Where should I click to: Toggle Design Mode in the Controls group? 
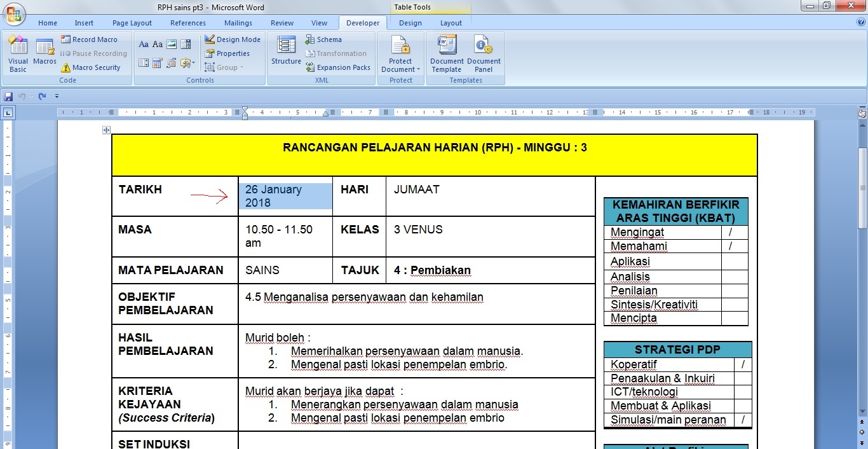tap(233, 39)
